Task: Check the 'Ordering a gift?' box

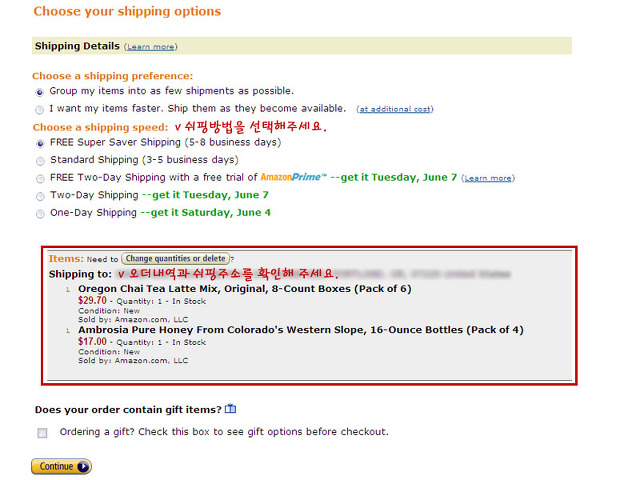Action: [42, 433]
